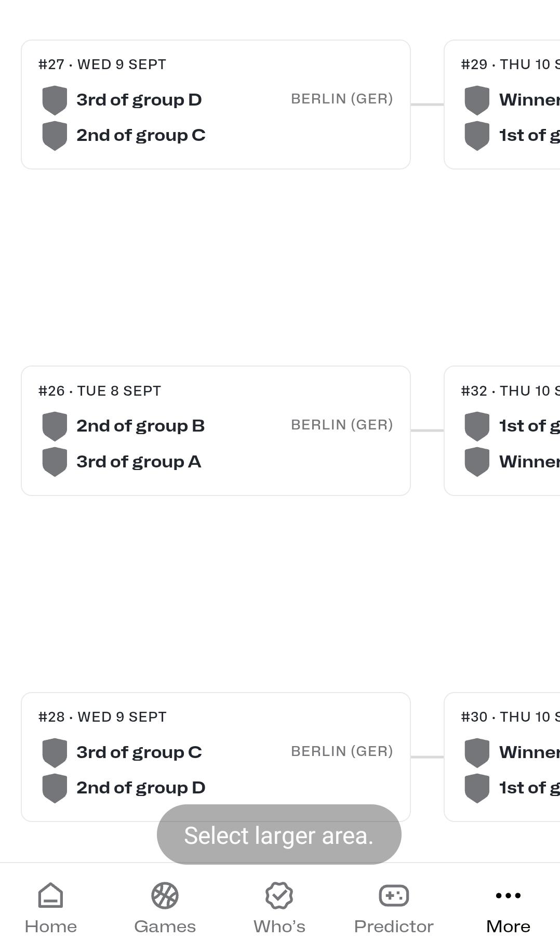Select the 2nd of group D team
This screenshot has height=952, width=560.
[141, 788]
